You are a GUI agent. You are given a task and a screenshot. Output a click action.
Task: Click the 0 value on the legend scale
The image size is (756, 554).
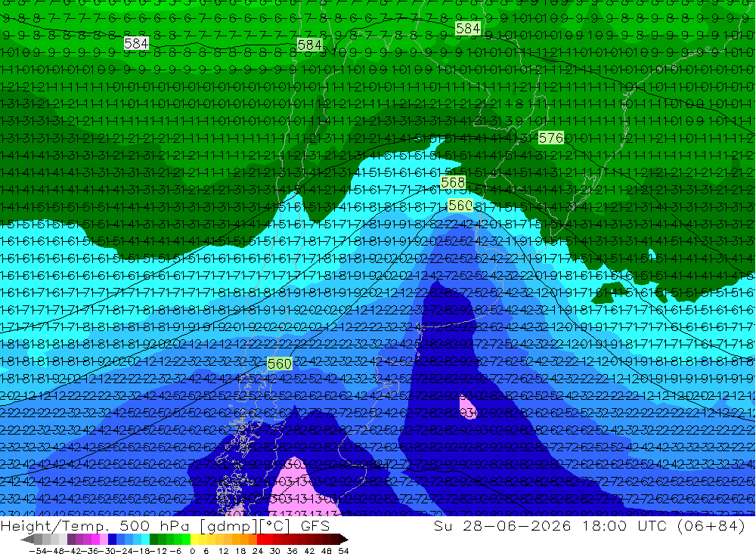tap(192, 551)
